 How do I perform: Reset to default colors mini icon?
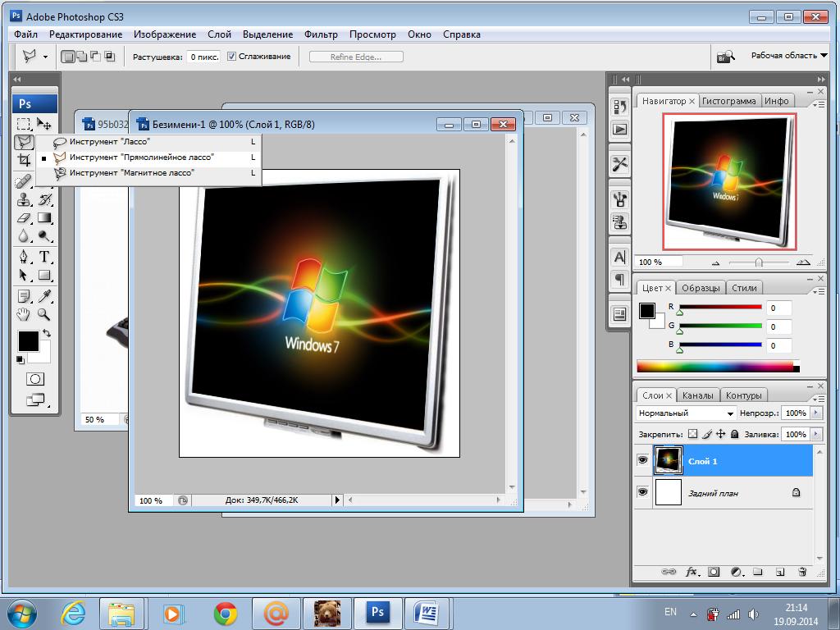click(x=21, y=359)
